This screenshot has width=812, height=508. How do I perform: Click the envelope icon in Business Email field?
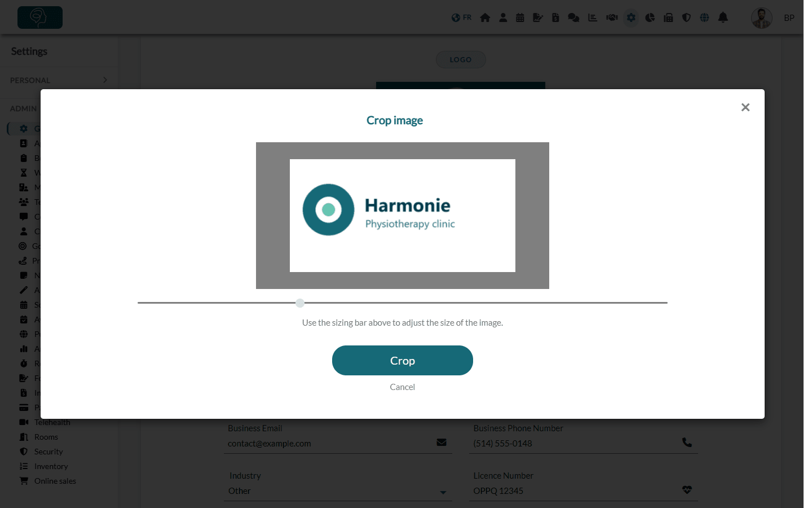pyautogui.click(x=442, y=443)
